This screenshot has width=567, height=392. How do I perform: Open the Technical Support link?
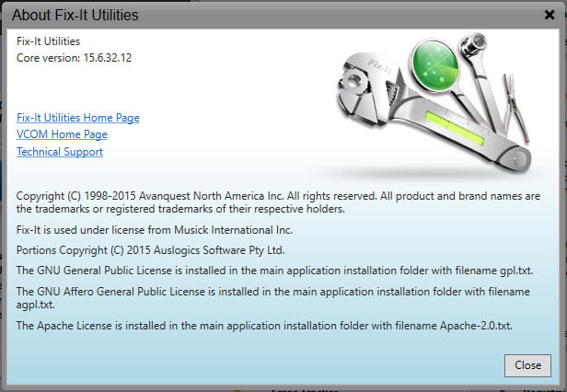[x=60, y=152]
